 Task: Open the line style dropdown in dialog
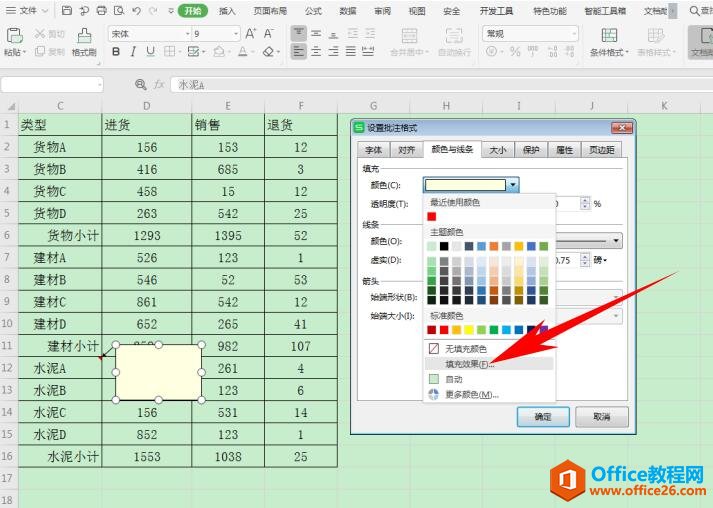pos(616,241)
